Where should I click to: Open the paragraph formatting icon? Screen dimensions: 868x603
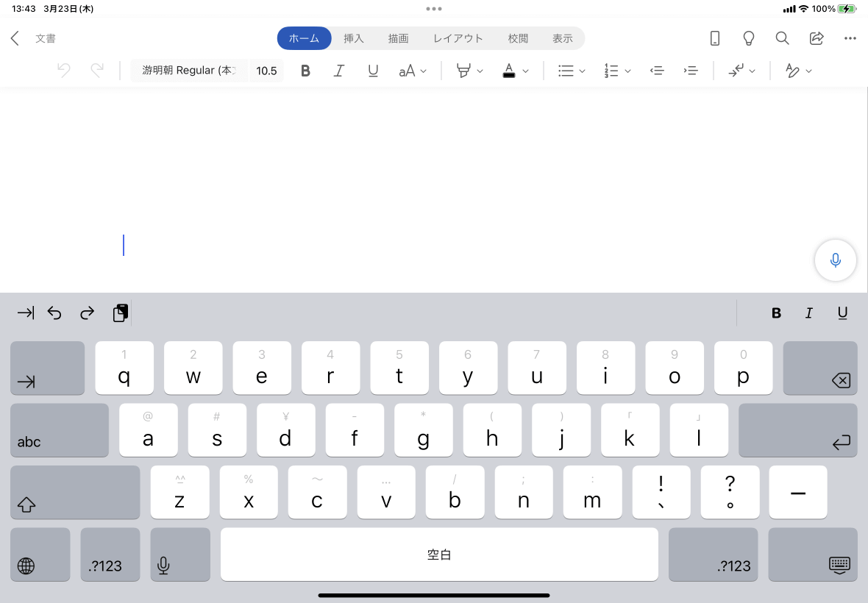[x=736, y=71]
